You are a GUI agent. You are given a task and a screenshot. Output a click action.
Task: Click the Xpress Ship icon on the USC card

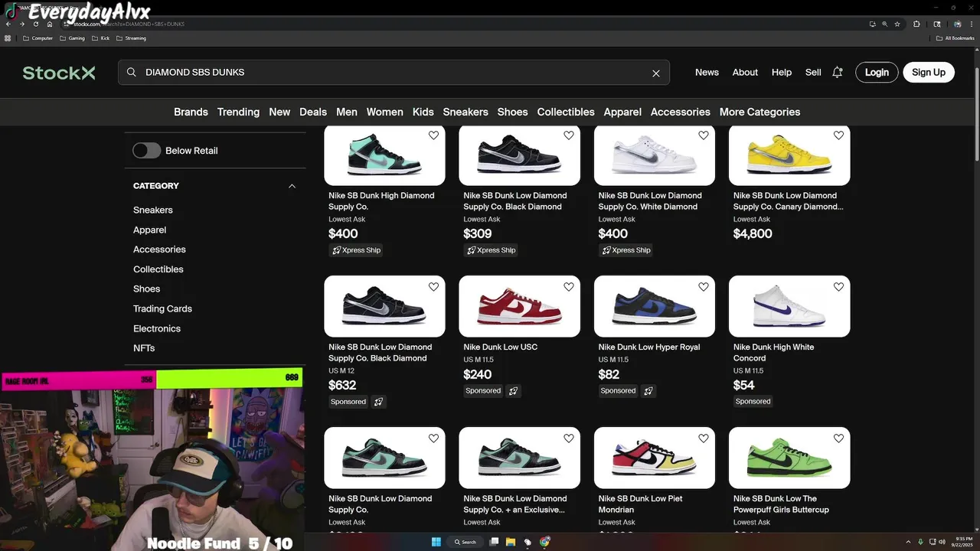click(514, 391)
